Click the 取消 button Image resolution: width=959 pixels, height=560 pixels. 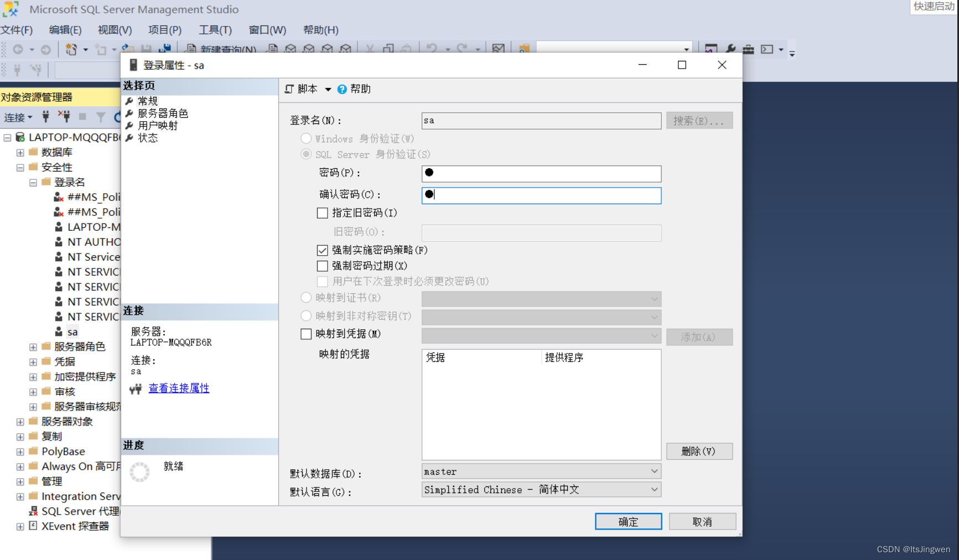[x=702, y=522]
